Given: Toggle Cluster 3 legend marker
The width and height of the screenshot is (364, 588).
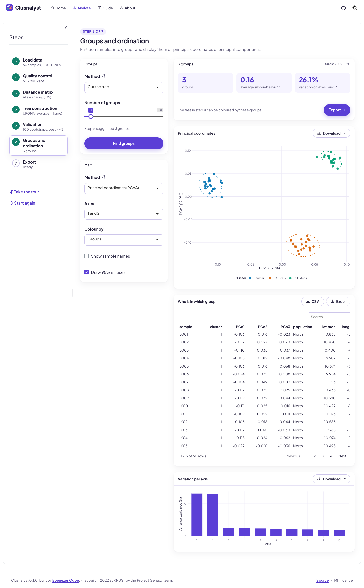Looking at the screenshot, I should 290,278.
